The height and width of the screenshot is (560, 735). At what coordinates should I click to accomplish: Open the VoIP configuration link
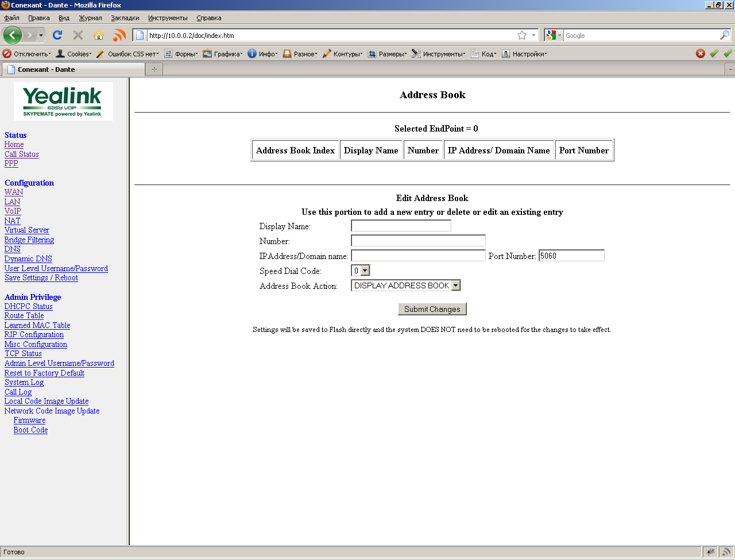(x=13, y=211)
